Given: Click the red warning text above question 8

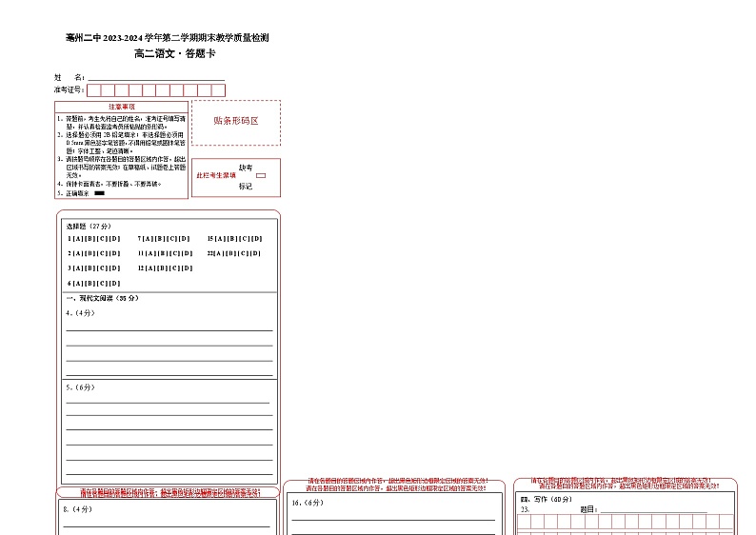Looking at the screenshot, I should pyautogui.click(x=169, y=492).
